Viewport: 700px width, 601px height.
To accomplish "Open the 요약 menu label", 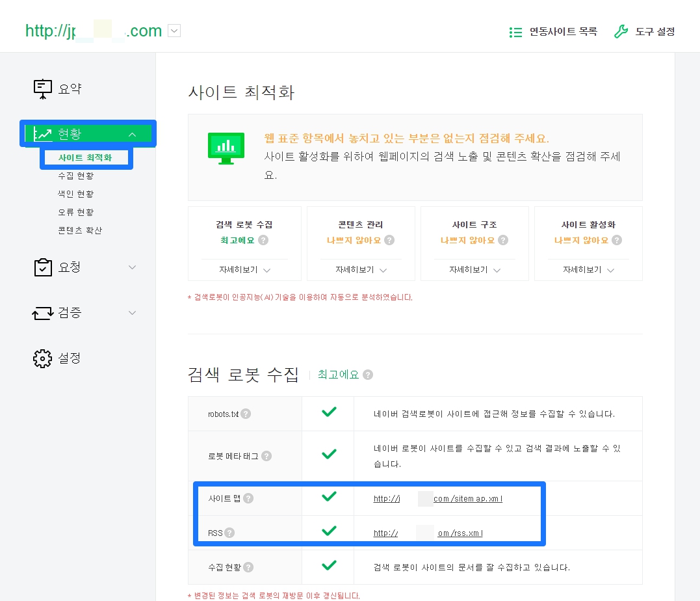I will coord(70,89).
